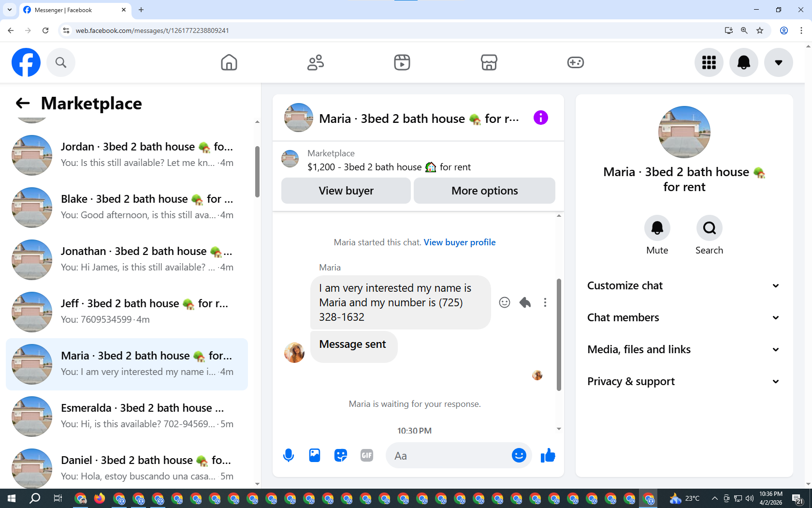This screenshot has height=508, width=812.
Task: Choose a GIF
Action: tap(367, 455)
